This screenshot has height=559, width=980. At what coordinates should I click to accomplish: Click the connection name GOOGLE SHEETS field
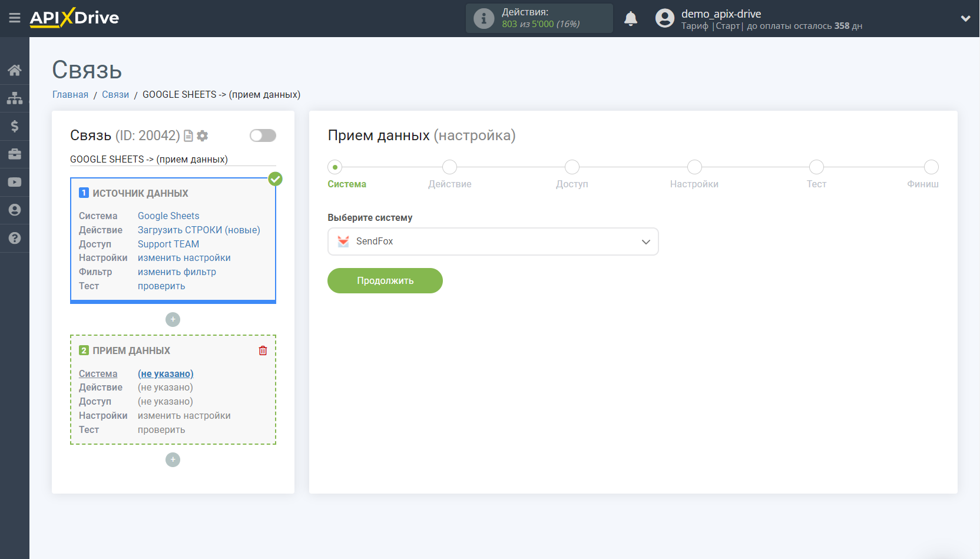(x=173, y=159)
